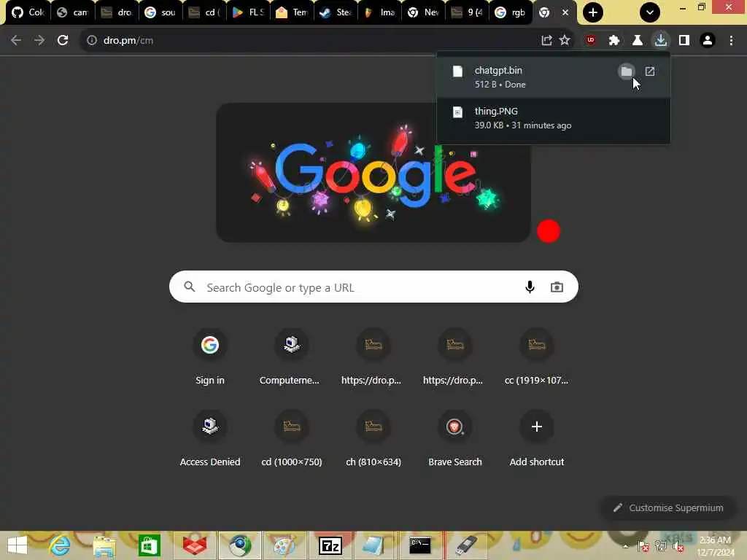747x560 pixels.
Task: Click the thing.PNG file icon
Action: click(457, 112)
